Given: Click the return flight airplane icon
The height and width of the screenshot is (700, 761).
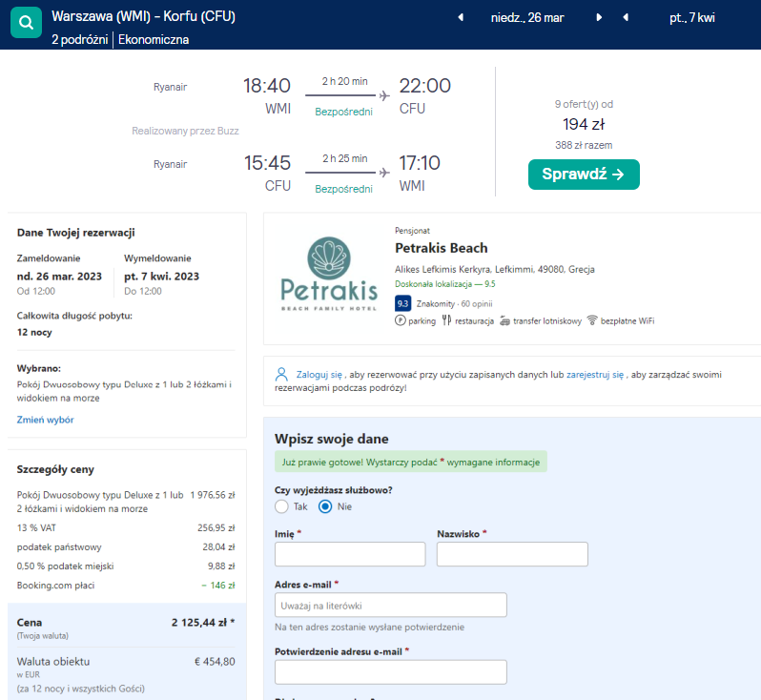Looking at the screenshot, I should pos(384,173).
